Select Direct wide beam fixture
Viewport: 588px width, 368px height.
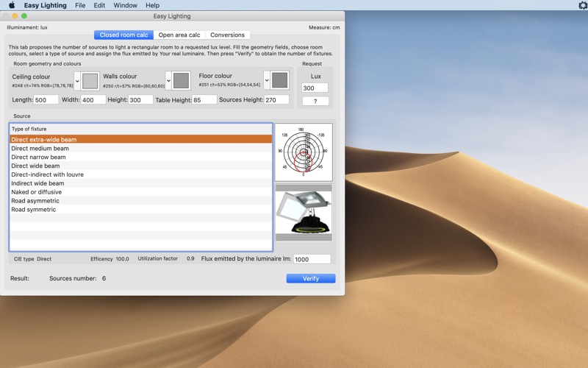[141, 166]
